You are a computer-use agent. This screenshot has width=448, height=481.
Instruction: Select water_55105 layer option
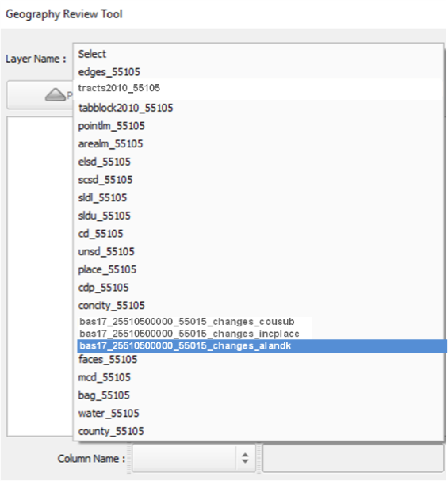coord(258,413)
